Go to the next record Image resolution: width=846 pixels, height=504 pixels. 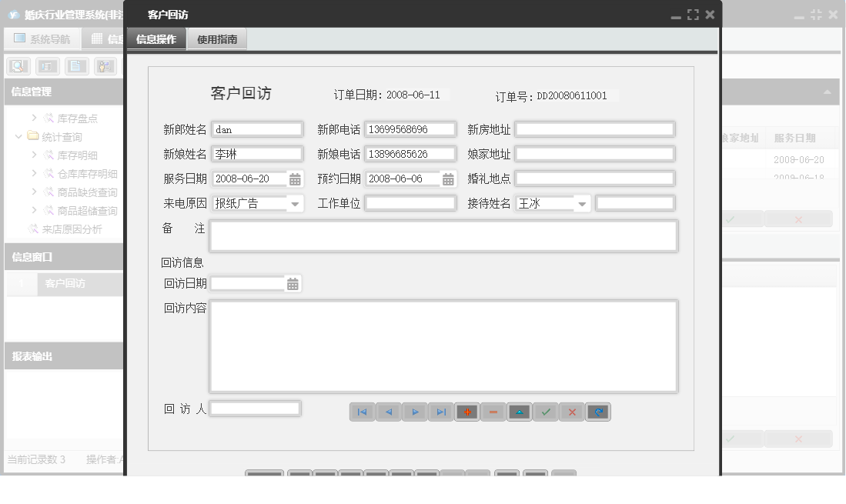point(415,412)
